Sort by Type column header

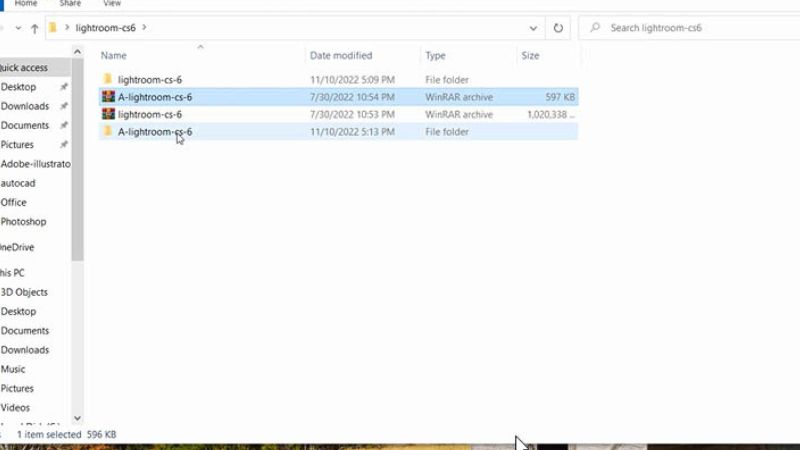coord(435,56)
